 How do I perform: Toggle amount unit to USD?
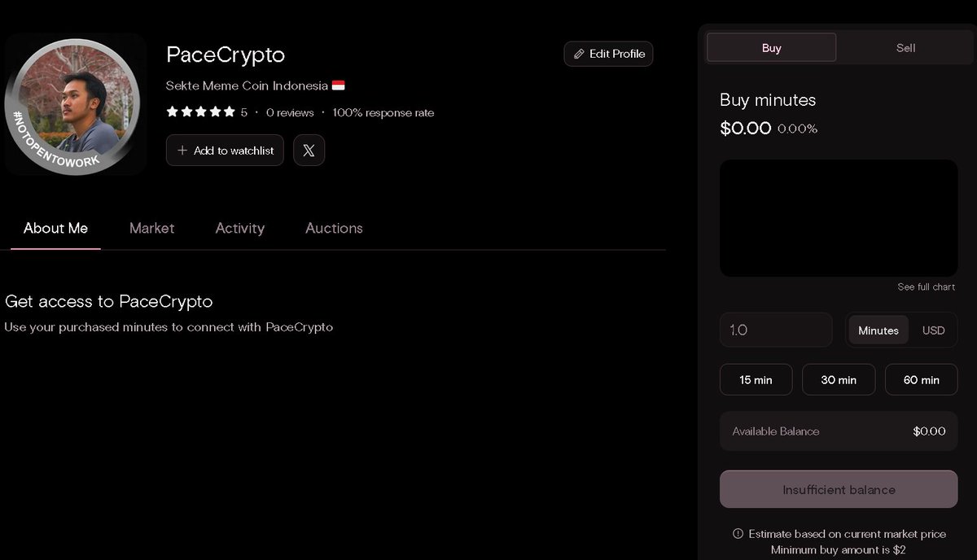(x=933, y=330)
